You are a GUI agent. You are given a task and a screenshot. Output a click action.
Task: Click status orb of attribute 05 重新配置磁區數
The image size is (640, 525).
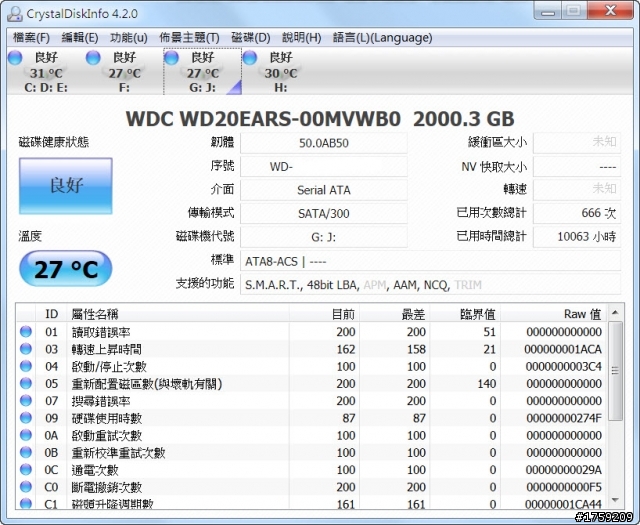click(26, 383)
